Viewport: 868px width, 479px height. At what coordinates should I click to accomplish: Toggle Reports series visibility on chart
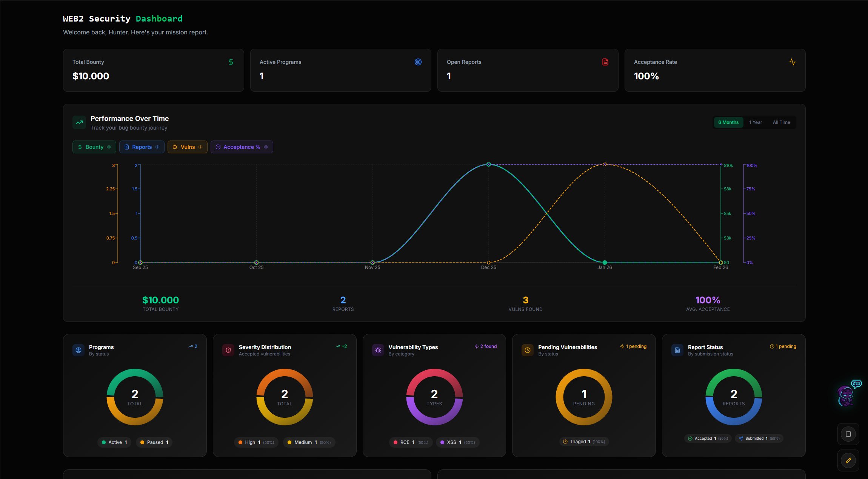(x=142, y=147)
